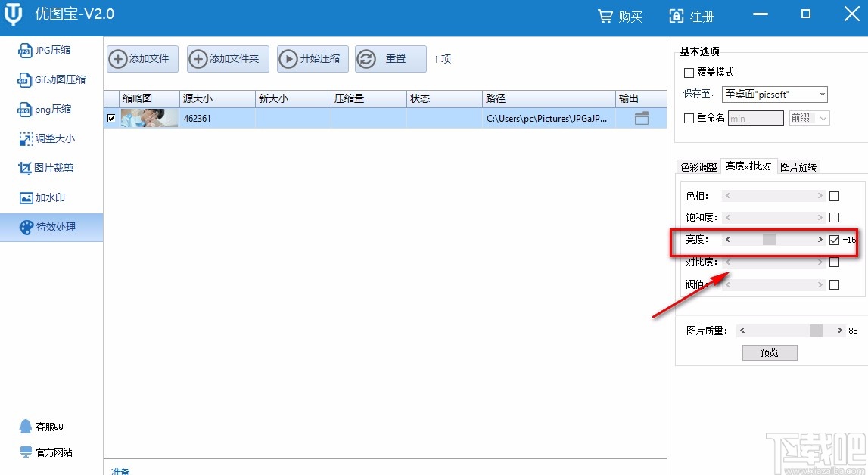Open the 调整大小 resize tool
Screen dimensions: 868x475
(46, 138)
